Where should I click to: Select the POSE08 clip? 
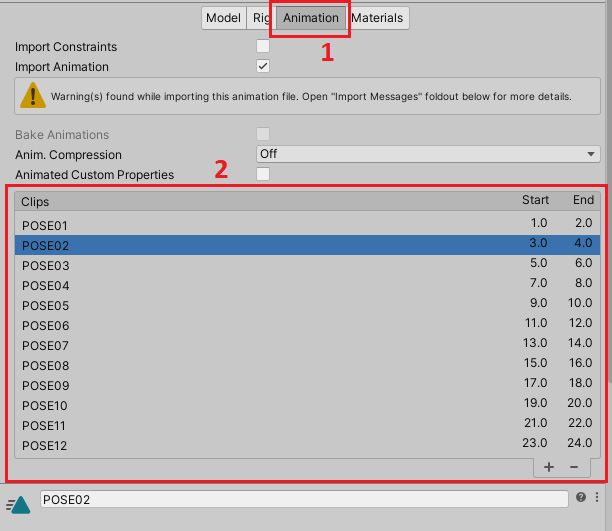(x=307, y=365)
